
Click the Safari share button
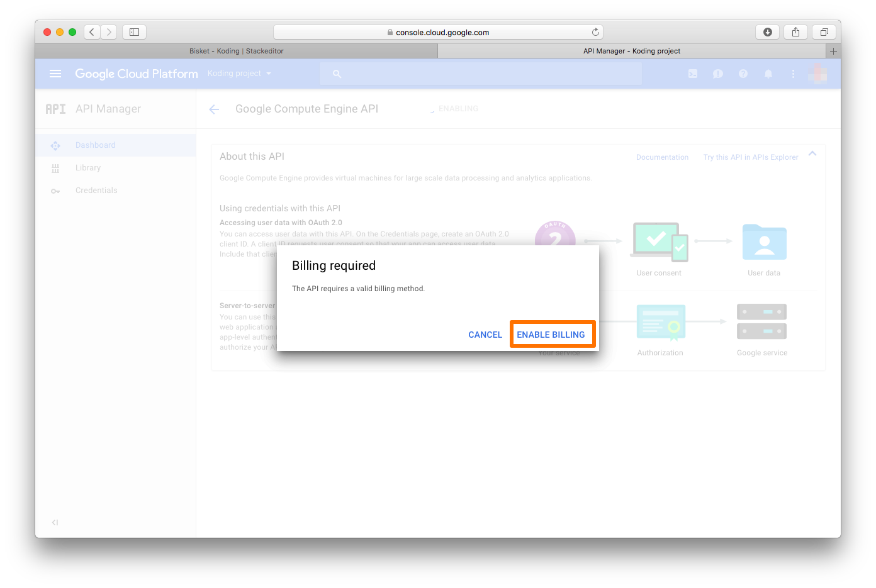(x=795, y=32)
